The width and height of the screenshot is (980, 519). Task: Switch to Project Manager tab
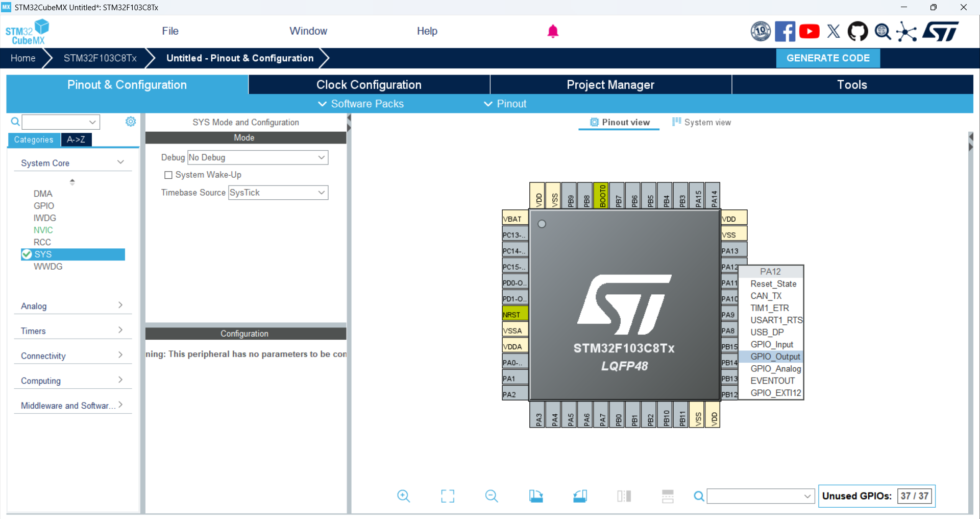pyautogui.click(x=610, y=85)
